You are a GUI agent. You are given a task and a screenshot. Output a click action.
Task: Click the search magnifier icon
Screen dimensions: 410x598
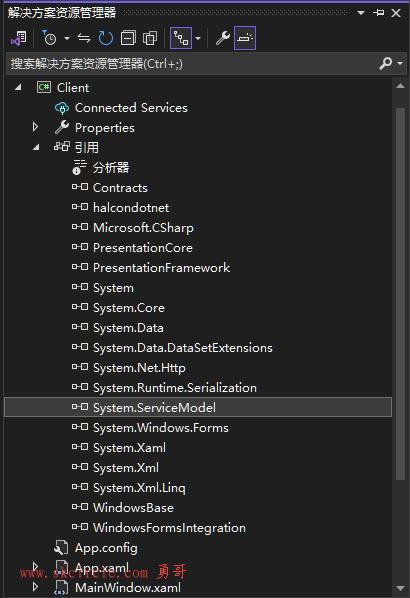(x=386, y=63)
